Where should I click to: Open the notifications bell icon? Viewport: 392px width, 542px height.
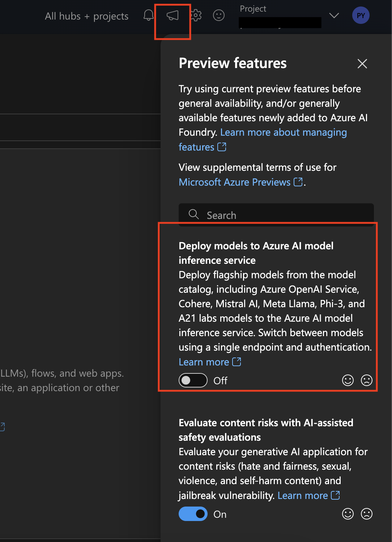149,15
